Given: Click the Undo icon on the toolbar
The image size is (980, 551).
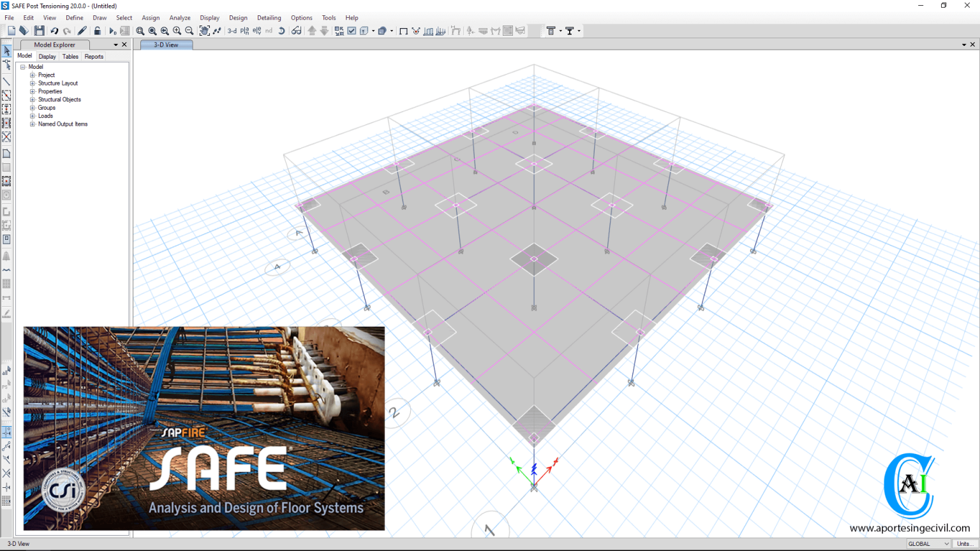Looking at the screenshot, I should (x=55, y=30).
